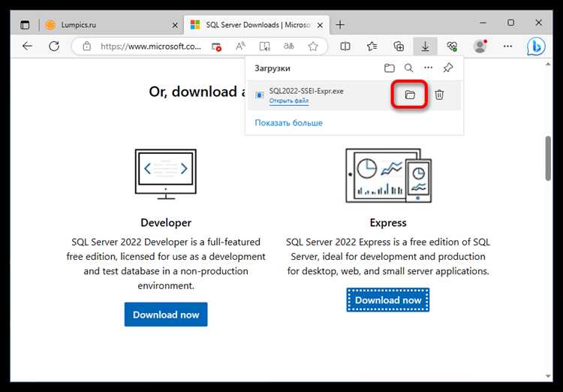
Task: Minimize the browser window
Action: coord(483,23)
